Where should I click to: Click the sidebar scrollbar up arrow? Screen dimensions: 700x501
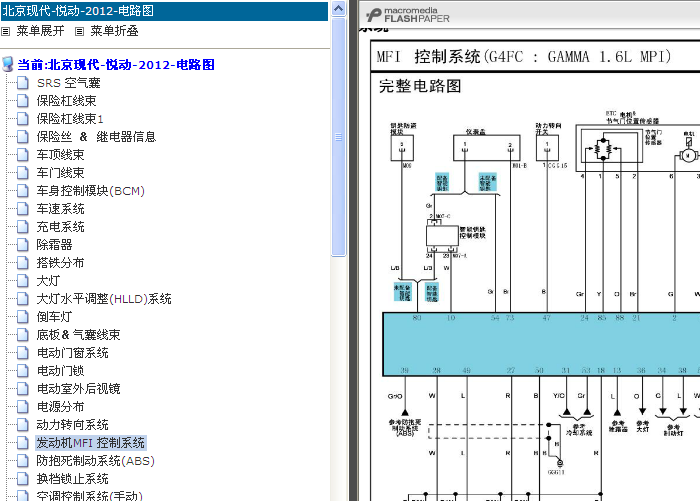[x=338, y=8]
